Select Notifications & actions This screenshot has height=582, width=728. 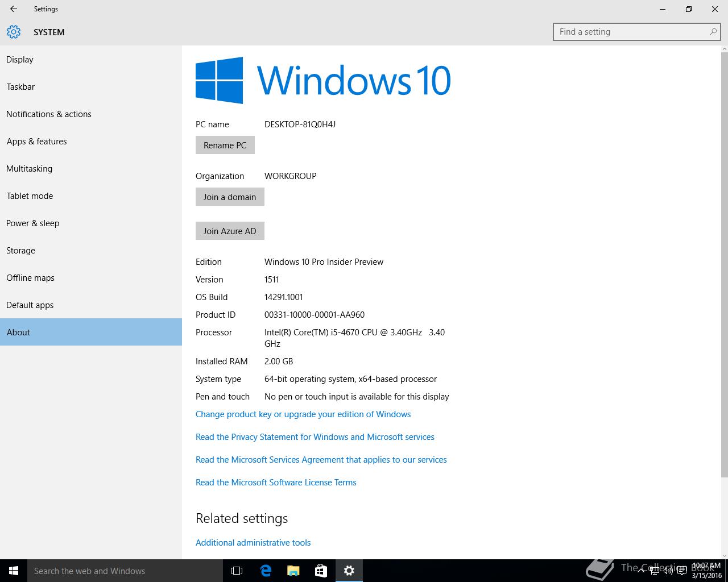pyautogui.click(x=91, y=114)
